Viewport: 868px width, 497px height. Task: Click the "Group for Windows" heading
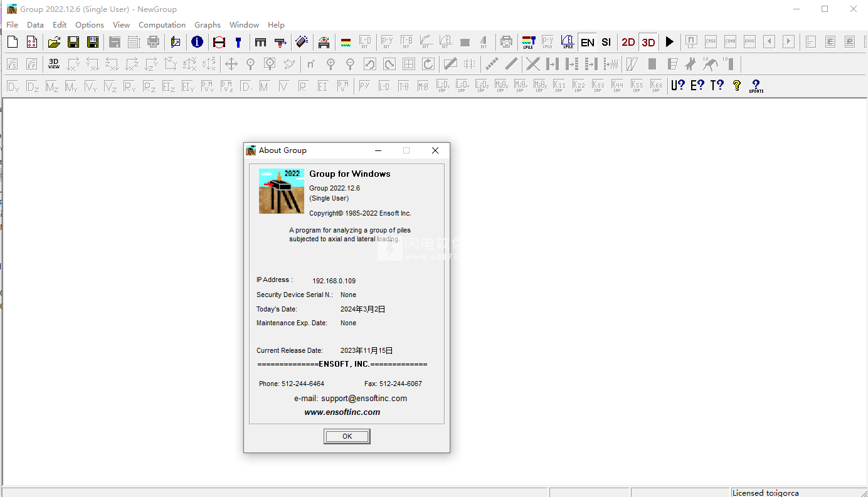tap(350, 174)
